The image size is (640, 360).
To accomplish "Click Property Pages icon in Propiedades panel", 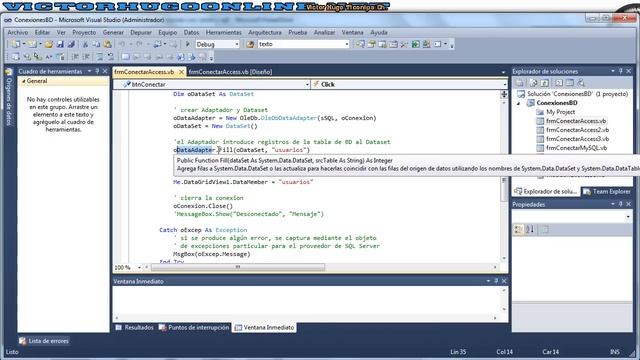I will [544, 229].
